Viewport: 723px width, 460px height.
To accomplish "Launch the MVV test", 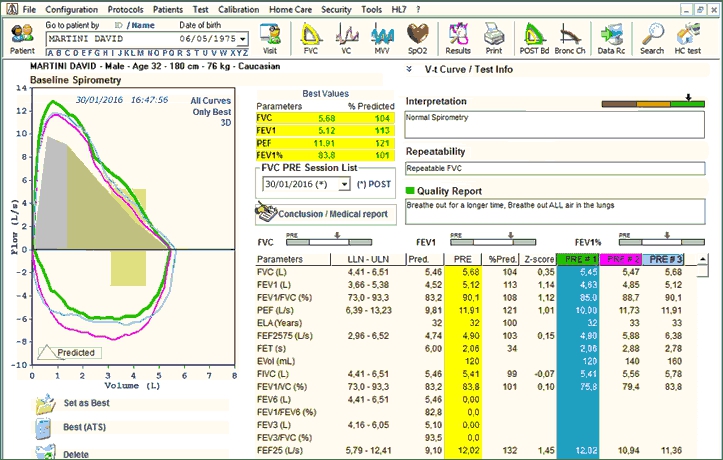I will 382,36.
